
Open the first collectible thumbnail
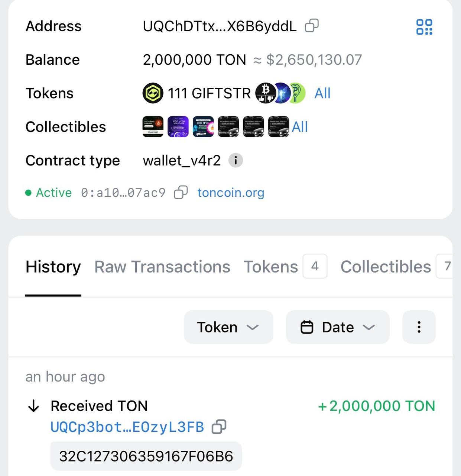pyautogui.click(x=153, y=127)
